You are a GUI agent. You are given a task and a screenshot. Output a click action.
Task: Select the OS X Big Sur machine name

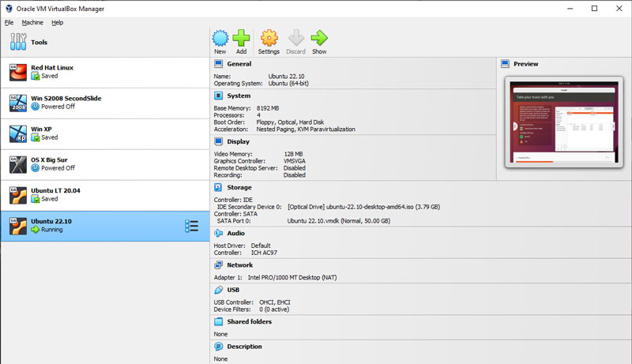coord(49,159)
